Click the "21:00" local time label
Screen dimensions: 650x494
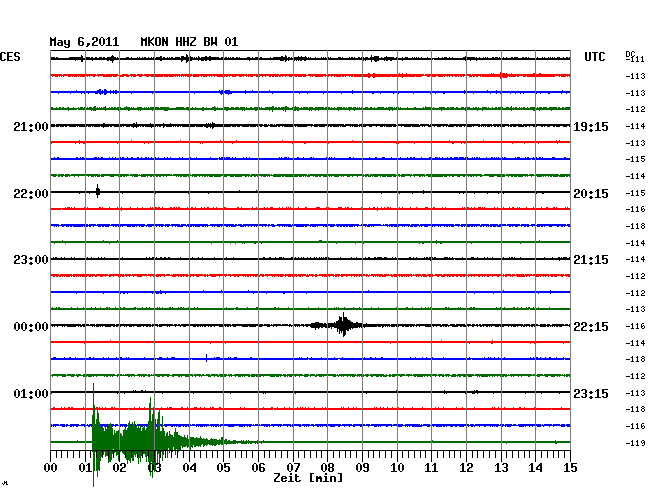pyautogui.click(x=31, y=126)
